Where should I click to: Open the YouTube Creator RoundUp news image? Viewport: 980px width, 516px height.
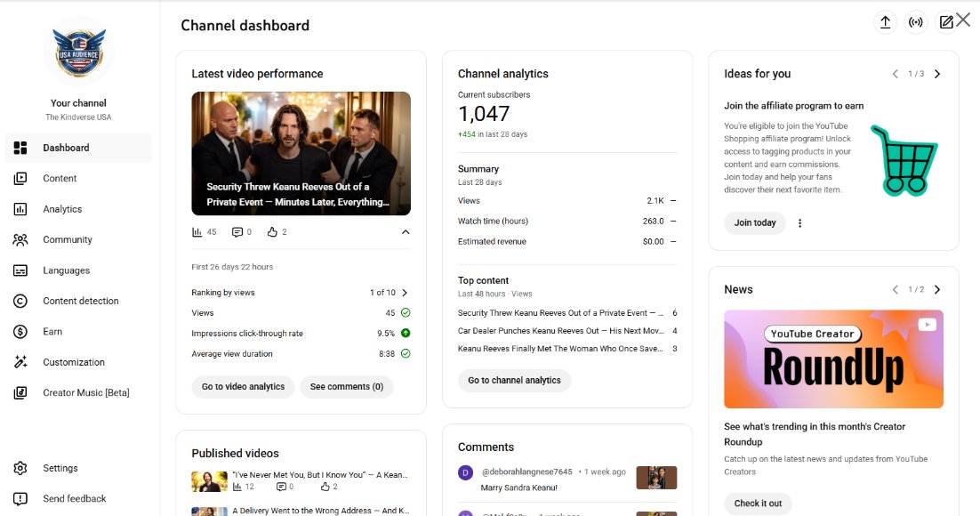834,359
